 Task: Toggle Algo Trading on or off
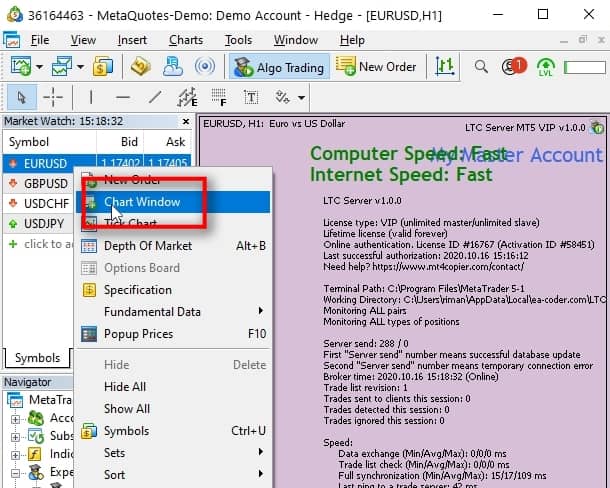point(279,67)
